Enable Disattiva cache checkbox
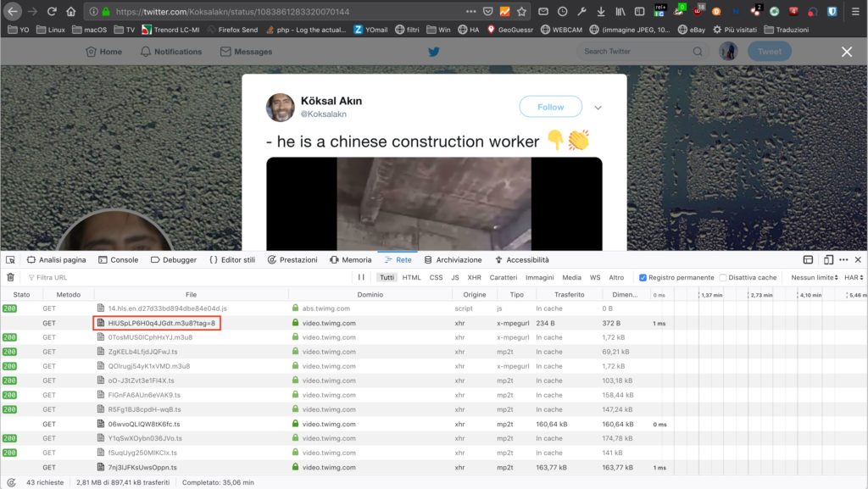 (x=723, y=277)
